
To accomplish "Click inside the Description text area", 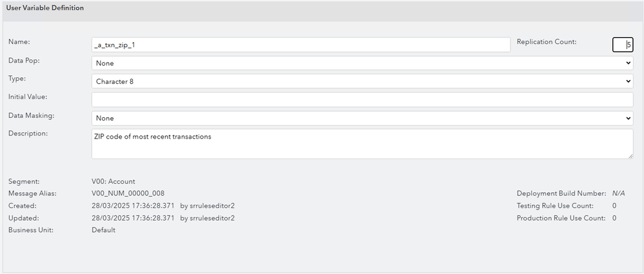I will [x=362, y=143].
